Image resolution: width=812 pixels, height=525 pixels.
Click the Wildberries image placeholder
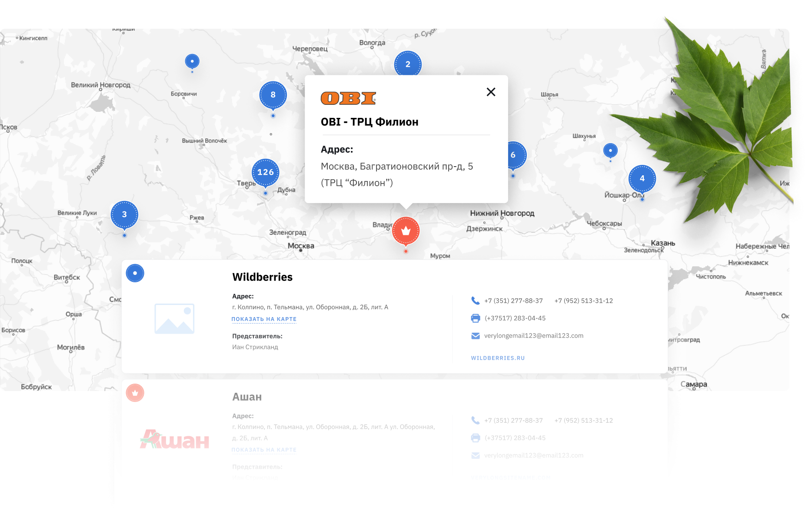174,319
